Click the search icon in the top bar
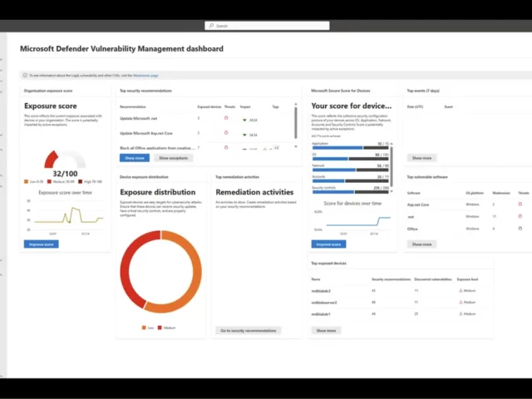 click(211, 26)
